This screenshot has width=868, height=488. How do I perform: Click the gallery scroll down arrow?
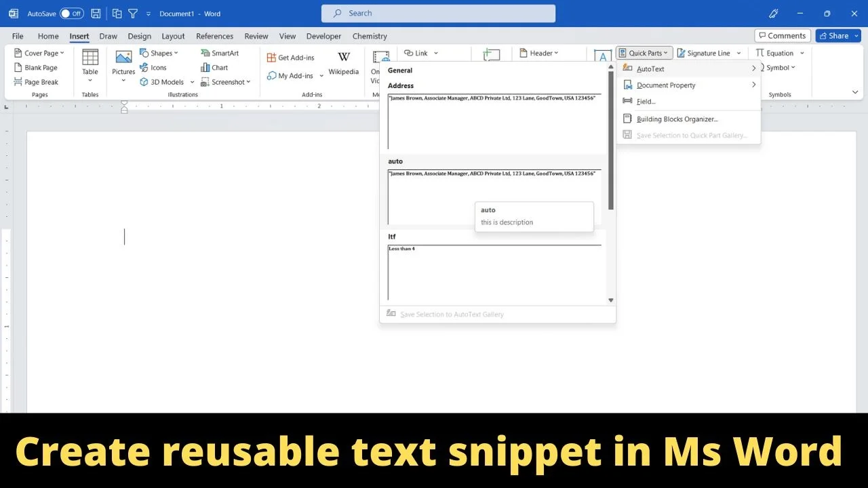[611, 300]
